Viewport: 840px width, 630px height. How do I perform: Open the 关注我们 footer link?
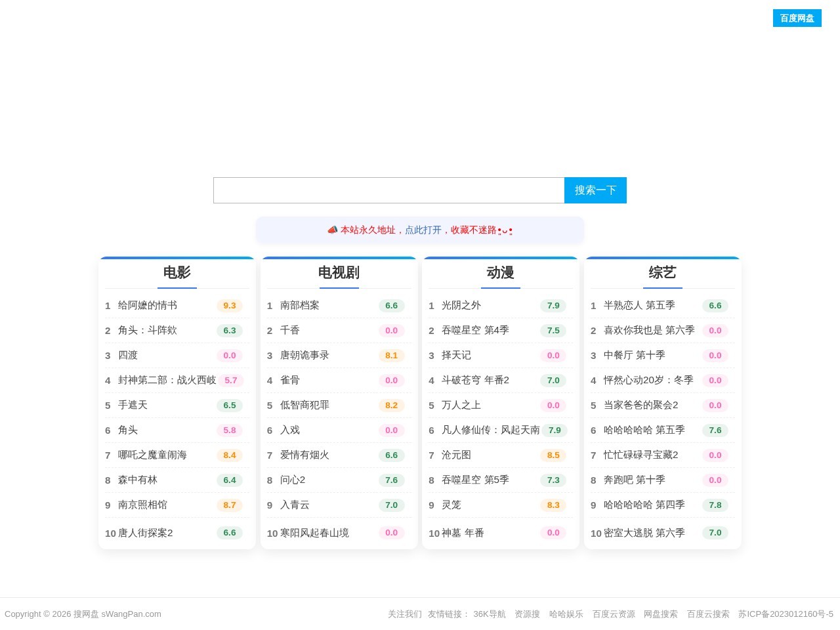405,614
